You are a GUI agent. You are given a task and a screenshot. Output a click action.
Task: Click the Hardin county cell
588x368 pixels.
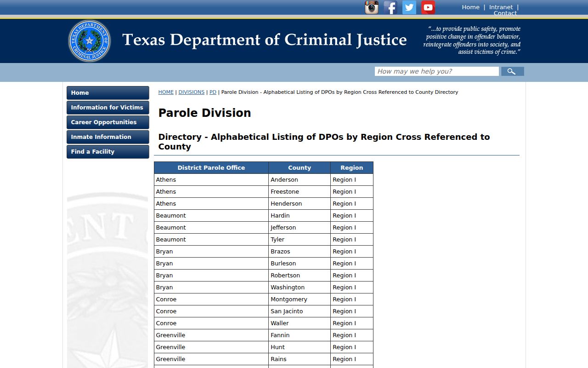300,216
